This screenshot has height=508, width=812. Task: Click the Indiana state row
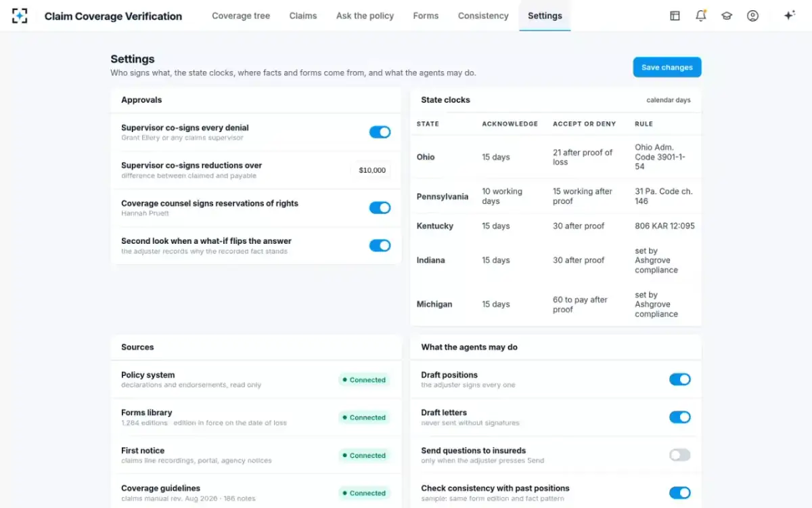pos(556,260)
